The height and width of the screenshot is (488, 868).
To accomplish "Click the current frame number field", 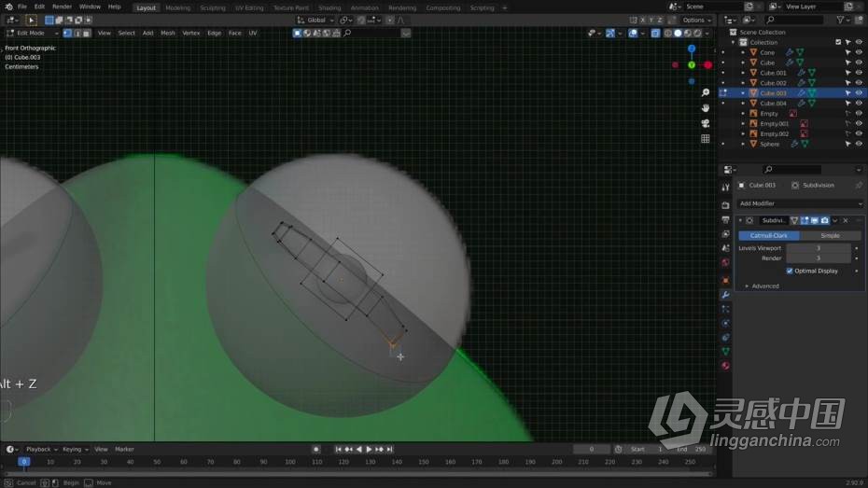I will [591, 449].
